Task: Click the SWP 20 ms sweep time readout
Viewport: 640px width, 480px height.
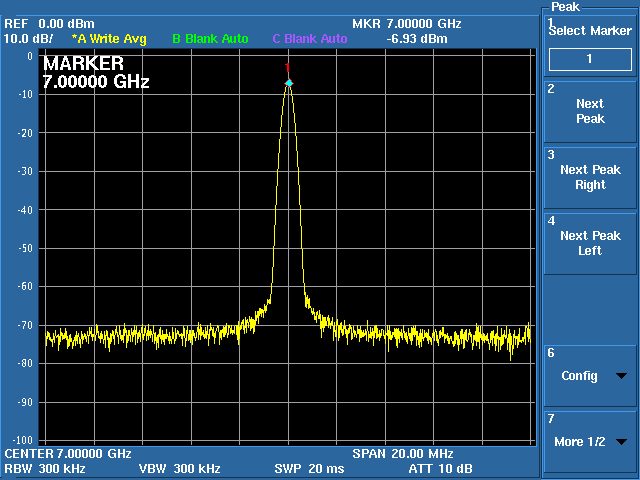Action: coord(309,468)
